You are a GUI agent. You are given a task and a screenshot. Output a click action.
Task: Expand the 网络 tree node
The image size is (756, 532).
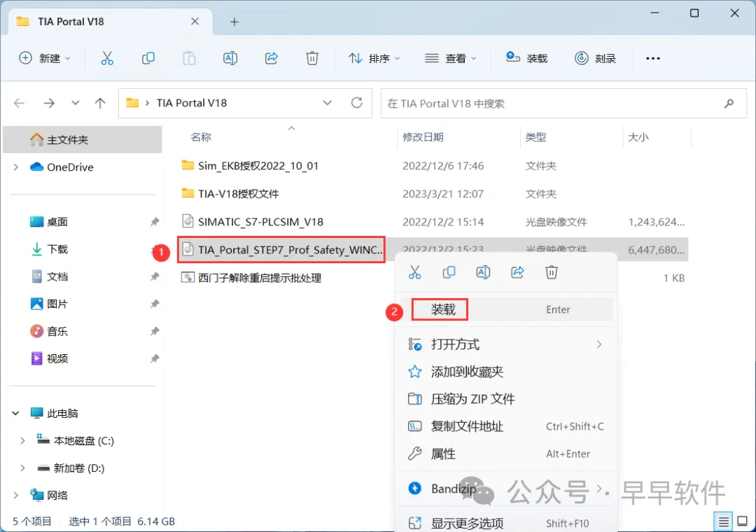pyautogui.click(x=16, y=496)
